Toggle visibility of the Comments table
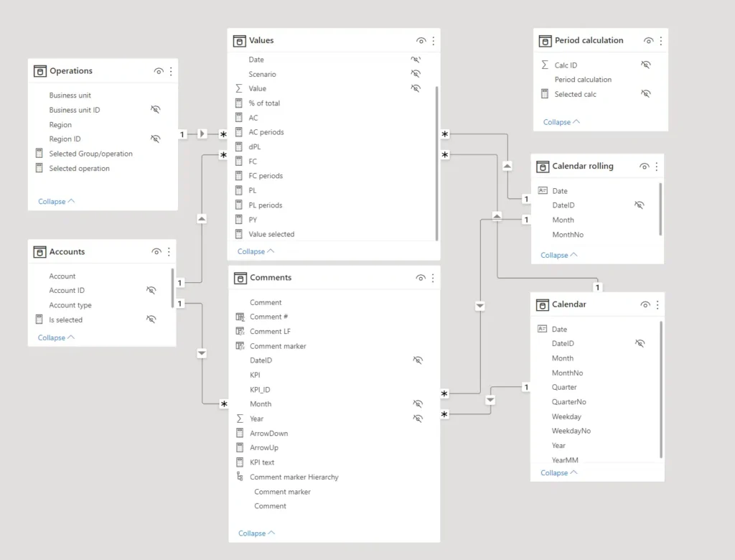The height and width of the screenshot is (560, 735). (x=421, y=278)
